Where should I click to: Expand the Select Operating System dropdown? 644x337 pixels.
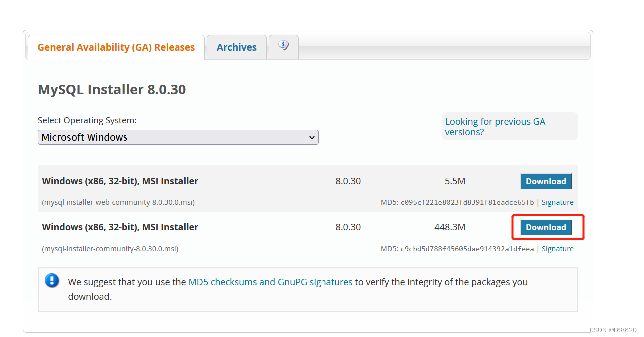click(178, 137)
